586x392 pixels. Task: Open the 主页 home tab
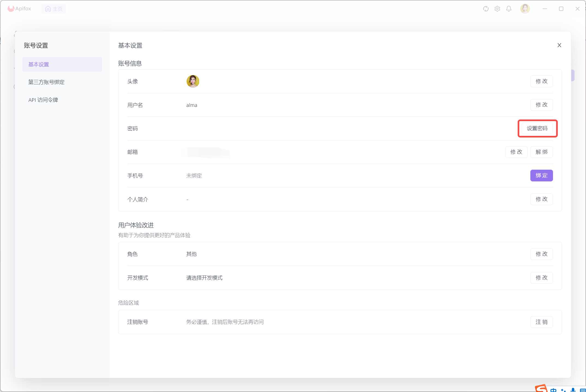(54, 9)
